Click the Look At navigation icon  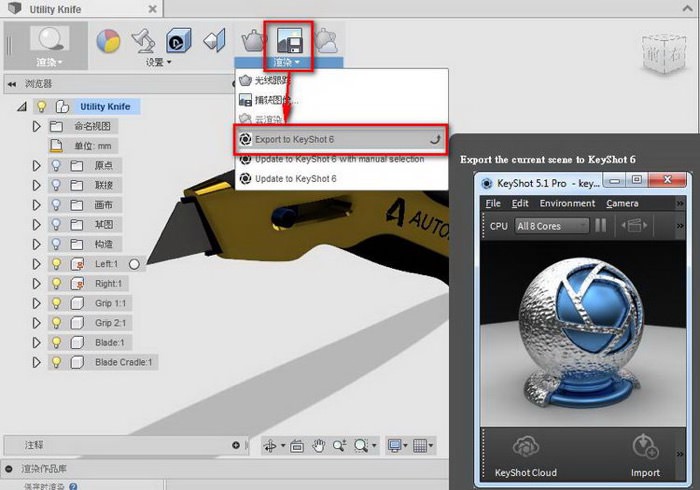click(x=297, y=445)
